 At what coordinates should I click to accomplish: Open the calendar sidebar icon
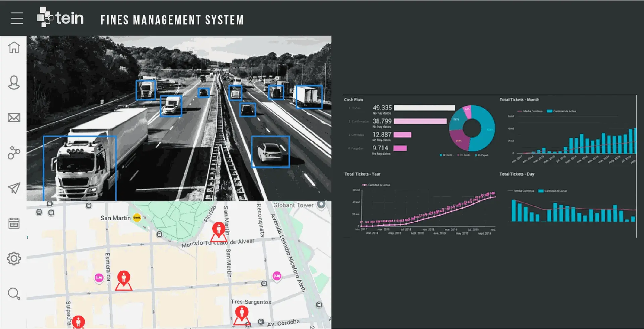click(x=14, y=223)
